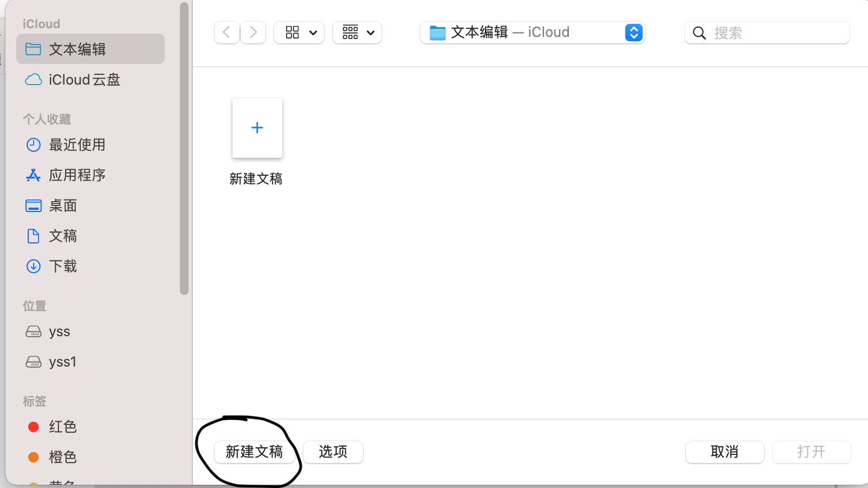Click the document icon beside 文稿

click(x=34, y=236)
